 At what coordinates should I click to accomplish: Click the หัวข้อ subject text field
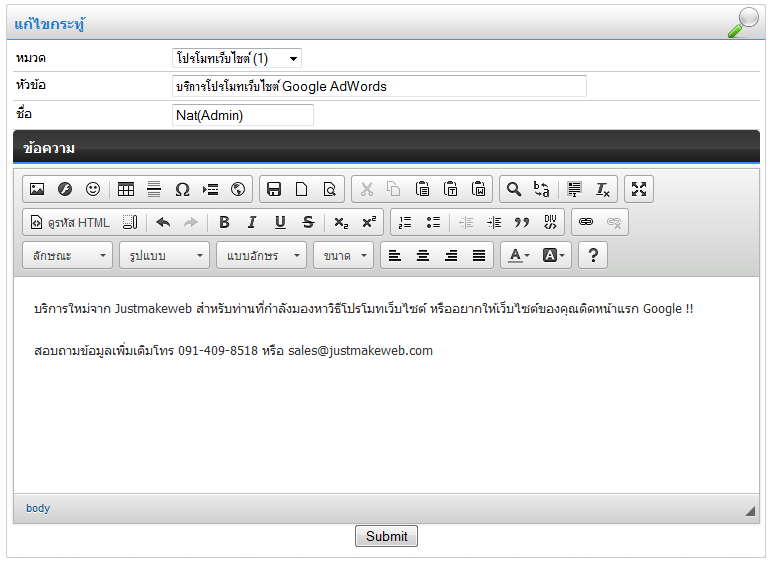click(379, 87)
